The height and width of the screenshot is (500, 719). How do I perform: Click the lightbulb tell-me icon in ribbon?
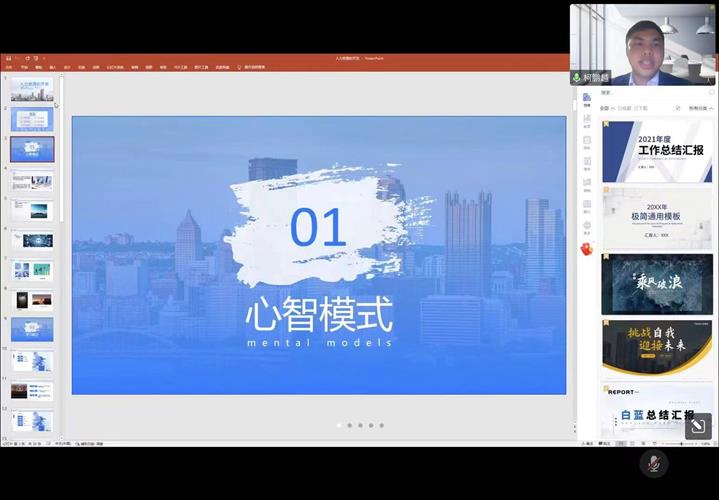tap(238, 67)
